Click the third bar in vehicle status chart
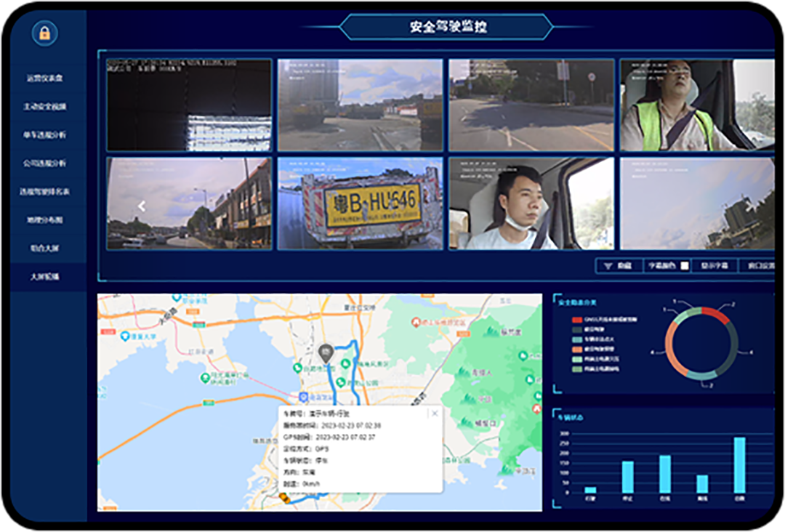Viewport: 785px width, 532px height. click(x=665, y=474)
